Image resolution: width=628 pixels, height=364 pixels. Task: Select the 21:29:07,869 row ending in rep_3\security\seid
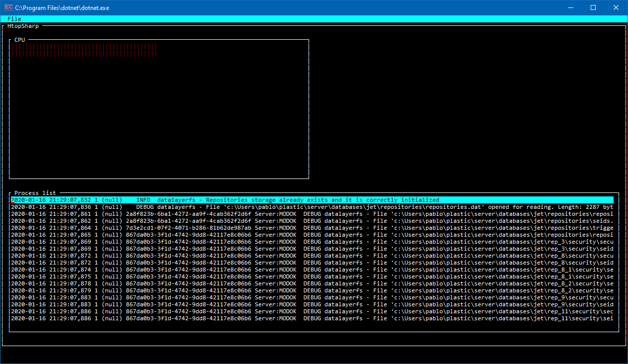coord(312,249)
